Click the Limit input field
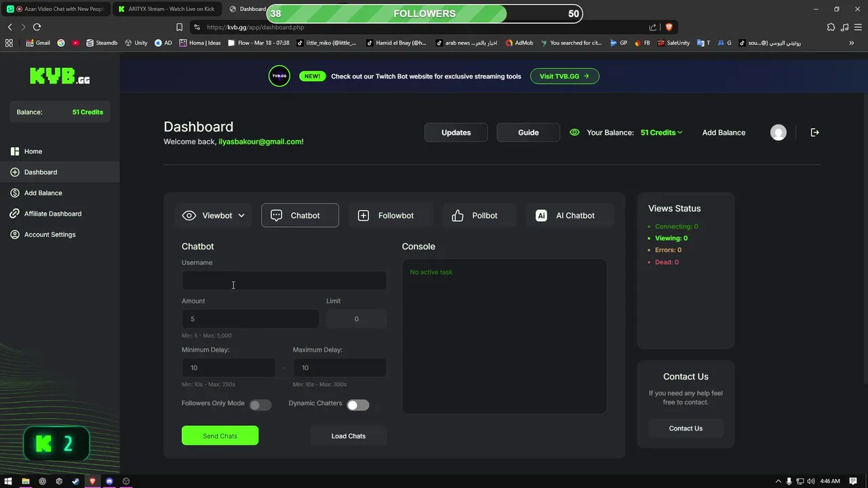This screenshot has width=868, height=488. (x=357, y=319)
